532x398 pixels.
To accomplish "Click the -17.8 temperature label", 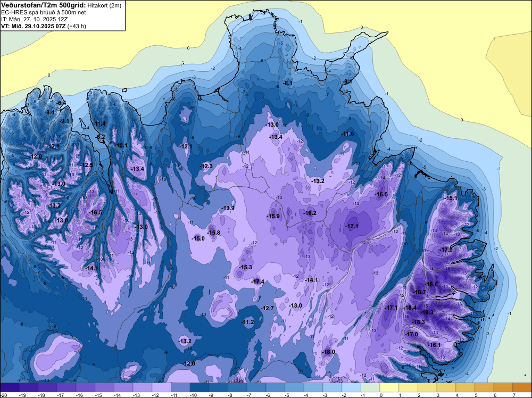I will [x=446, y=250].
